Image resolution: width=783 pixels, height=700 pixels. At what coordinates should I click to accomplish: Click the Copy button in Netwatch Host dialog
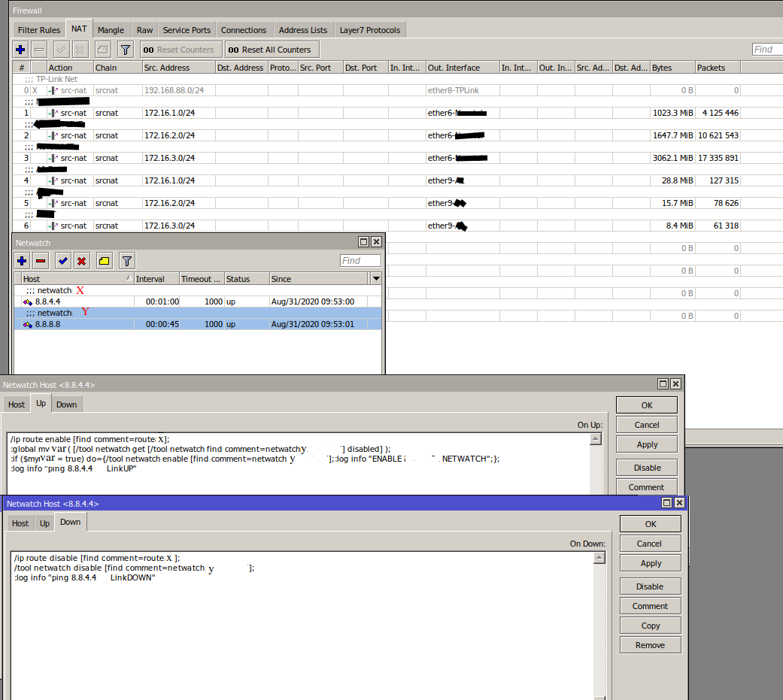[x=650, y=626]
